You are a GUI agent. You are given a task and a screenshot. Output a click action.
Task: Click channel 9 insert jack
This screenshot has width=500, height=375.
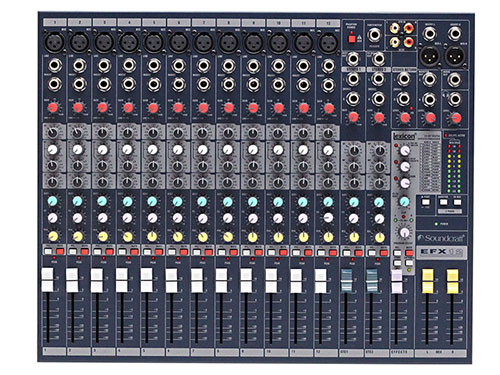coord(253,84)
